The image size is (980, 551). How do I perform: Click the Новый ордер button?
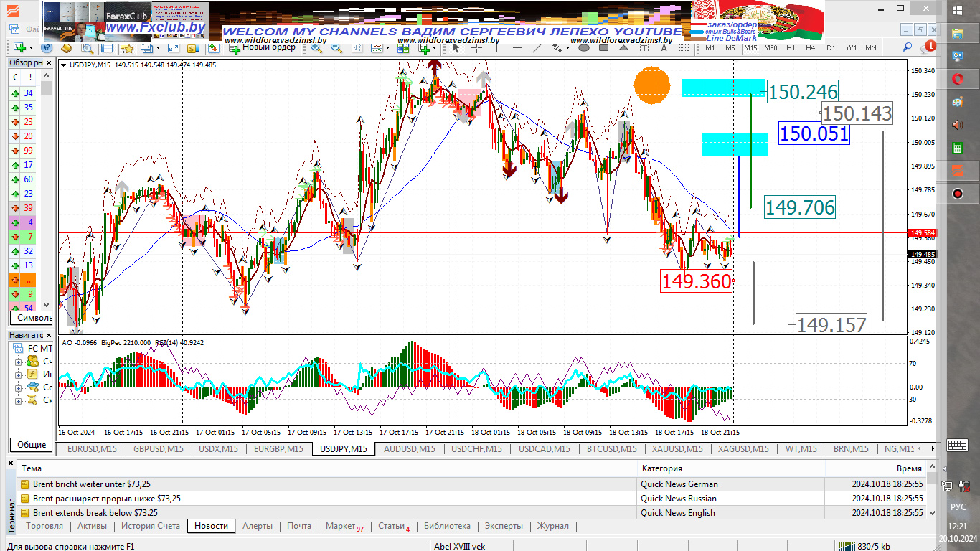(x=262, y=48)
